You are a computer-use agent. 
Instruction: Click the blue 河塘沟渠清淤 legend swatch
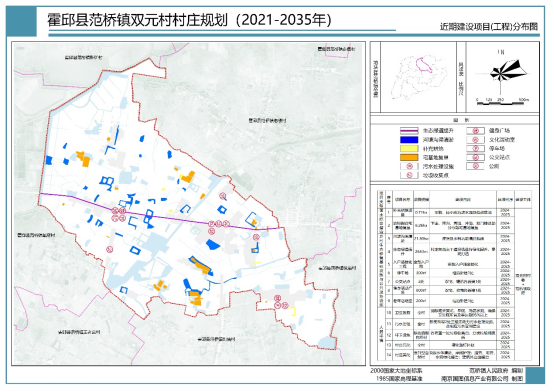409,140
